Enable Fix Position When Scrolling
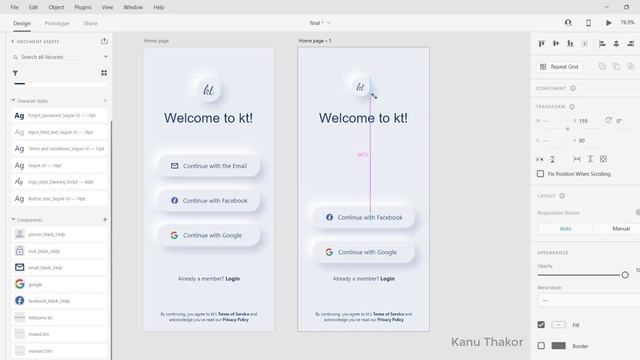 (x=540, y=174)
